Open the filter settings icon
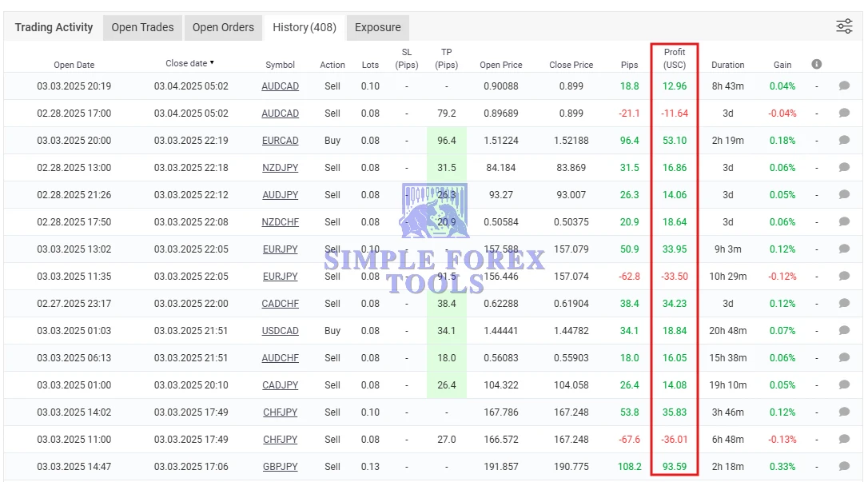 tap(844, 26)
